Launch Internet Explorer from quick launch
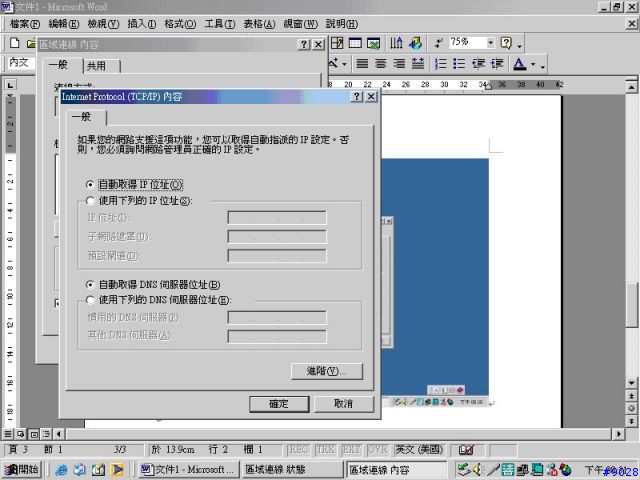 [61, 470]
